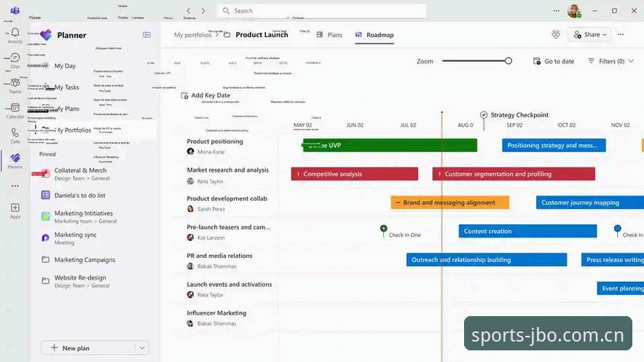Switch to the Roadmap tab
The height and width of the screenshot is (362, 644).
(x=374, y=35)
